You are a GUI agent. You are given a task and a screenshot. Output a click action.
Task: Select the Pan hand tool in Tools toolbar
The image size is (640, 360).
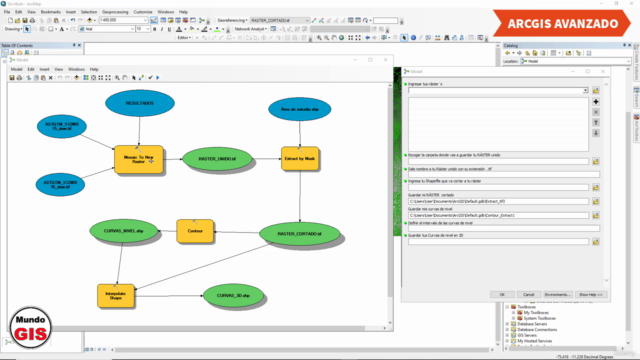tap(334, 38)
